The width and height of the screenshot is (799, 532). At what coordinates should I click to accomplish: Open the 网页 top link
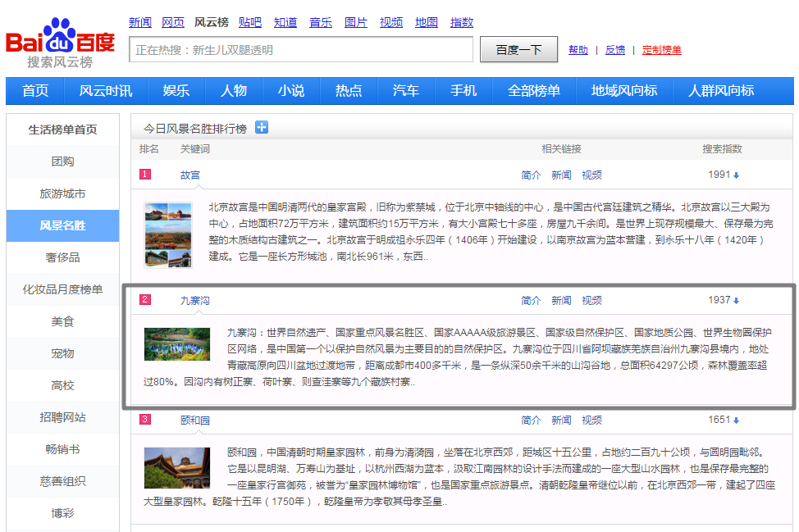point(173,22)
